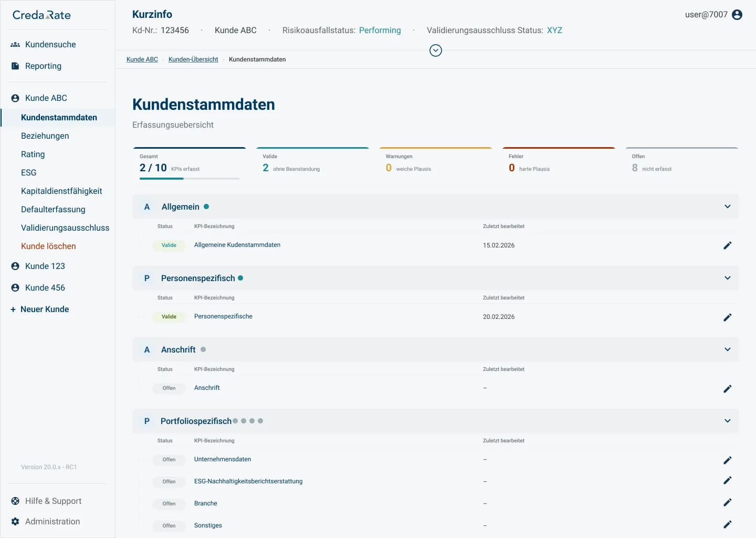The height and width of the screenshot is (538, 756).
Task: Select the Valide summary card
Action: [x=312, y=164]
